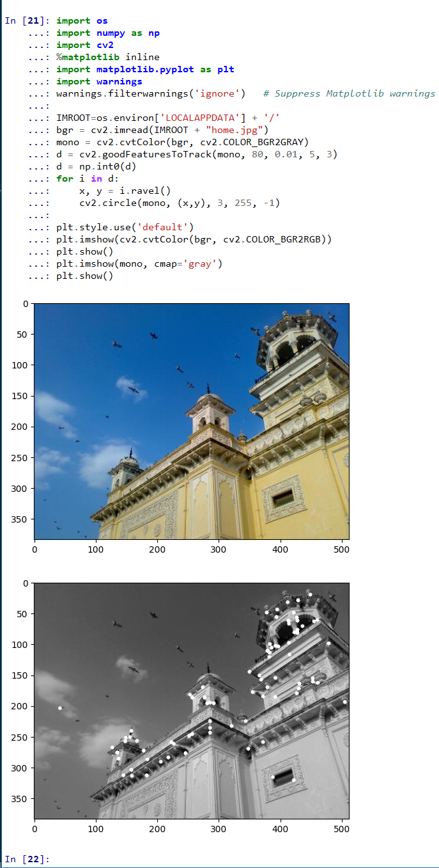The image size is (439, 868).
Task: Click the 'import numpy as np' line
Action: point(108,33)
